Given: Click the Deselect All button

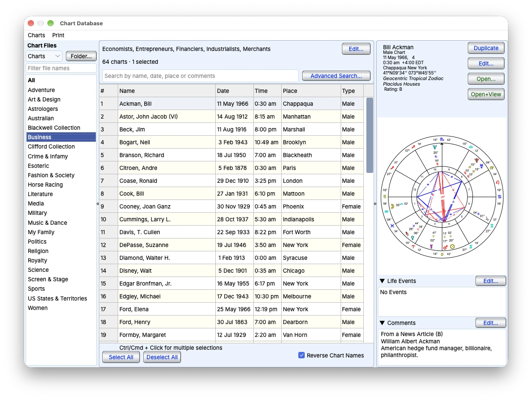Looking at the screenshot, I should (x=162, y=357).
